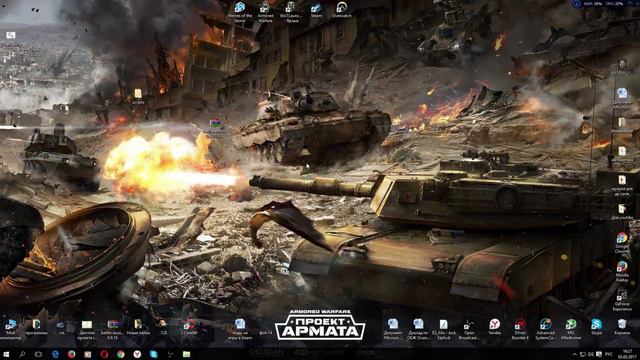The height and width of the screenshot is (360, 640).
Task: Open Skype from the taskbar
Action: pos(153,354)
